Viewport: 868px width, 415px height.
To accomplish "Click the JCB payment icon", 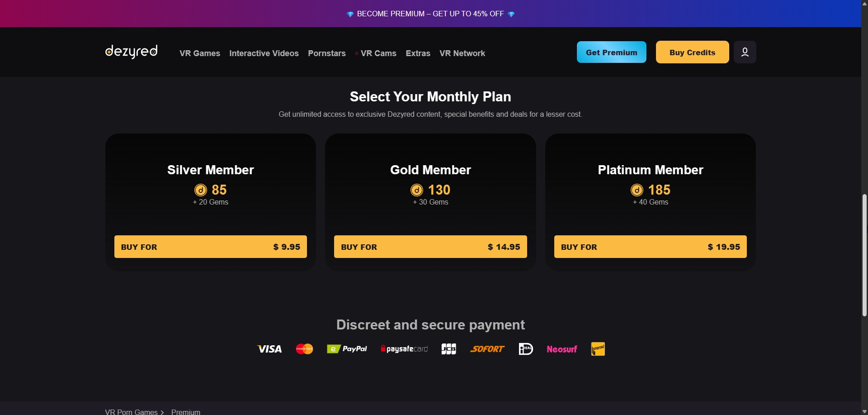I will click(x=448, y=349).
